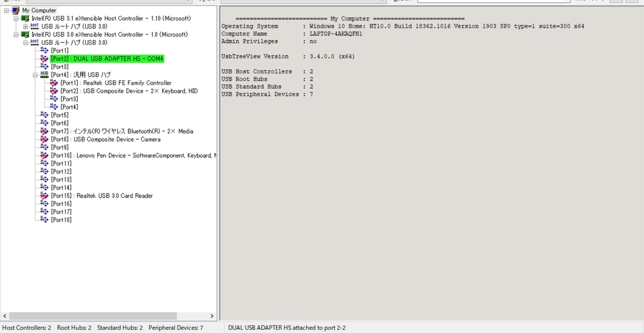
Task: Collapse the Intel USB 3.0 Host Controller node
Action: pos(17,34)
